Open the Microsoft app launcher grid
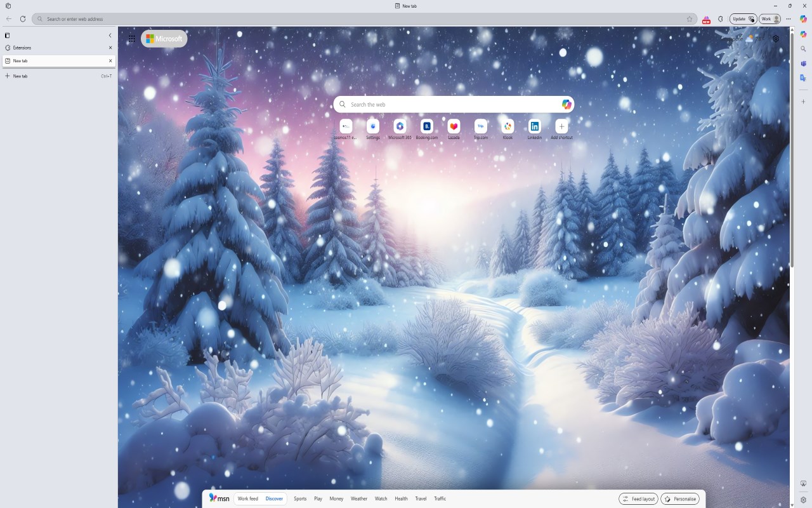The image size is (812, 508). 131,39
